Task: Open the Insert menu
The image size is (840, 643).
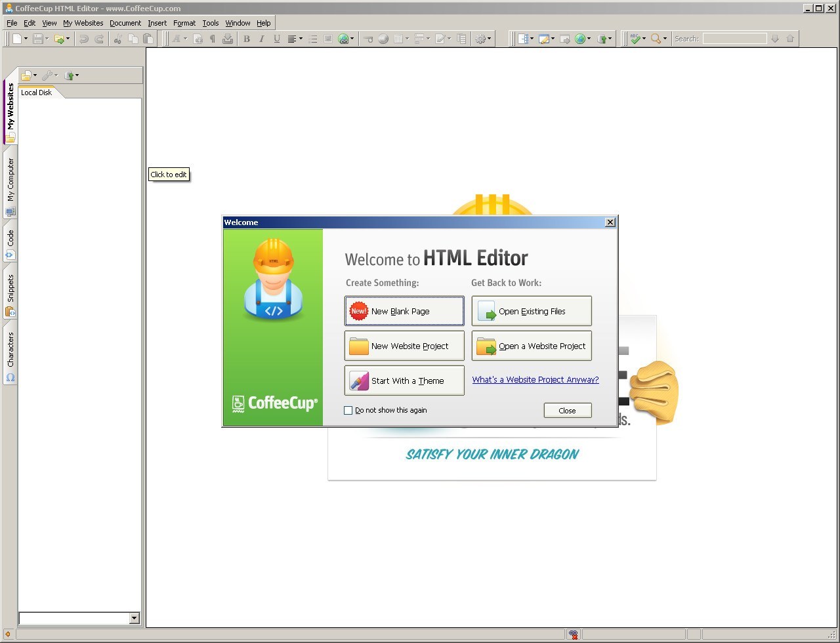Action: pos(157,23)
